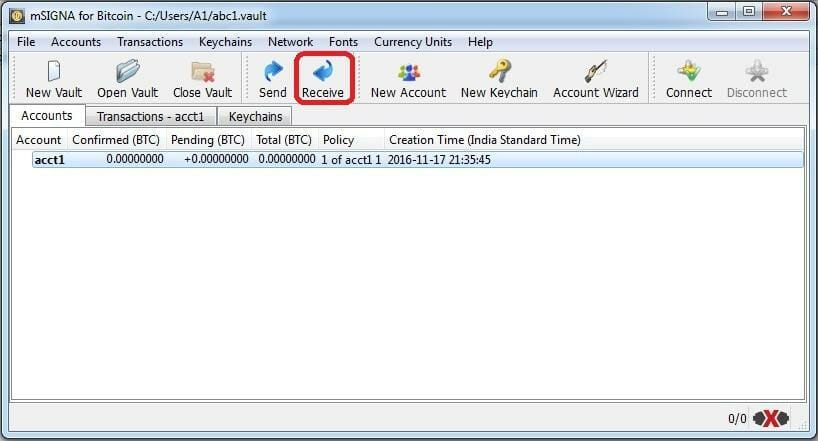Click the confirmed balance 0.00000000 of acct1
Screen dimensions: 818x441
click(x=135, y=159)
